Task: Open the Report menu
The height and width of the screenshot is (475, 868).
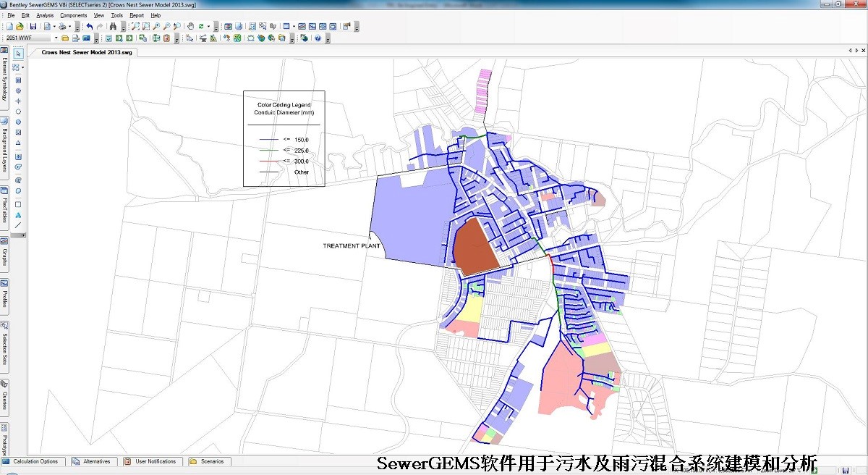Action: click(137, 15)
